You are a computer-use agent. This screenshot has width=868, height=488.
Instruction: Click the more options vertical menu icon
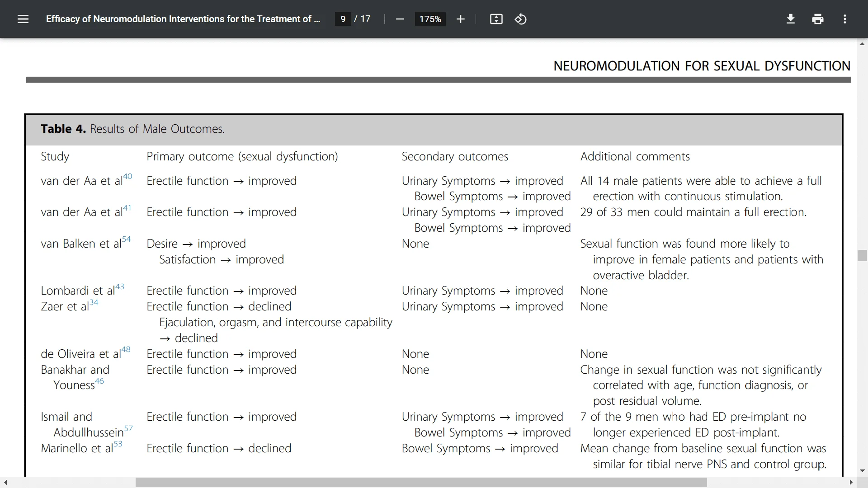point(845,19)
